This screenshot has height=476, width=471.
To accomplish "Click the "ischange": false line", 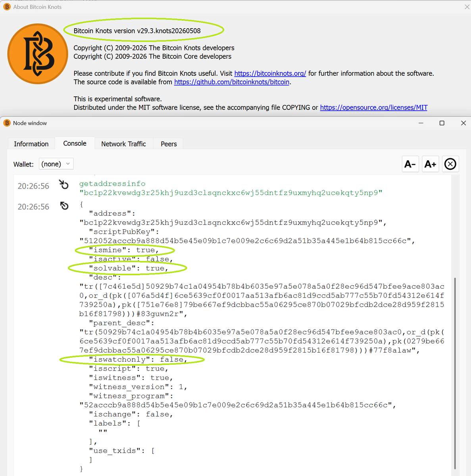I will (x=131, y=414).
